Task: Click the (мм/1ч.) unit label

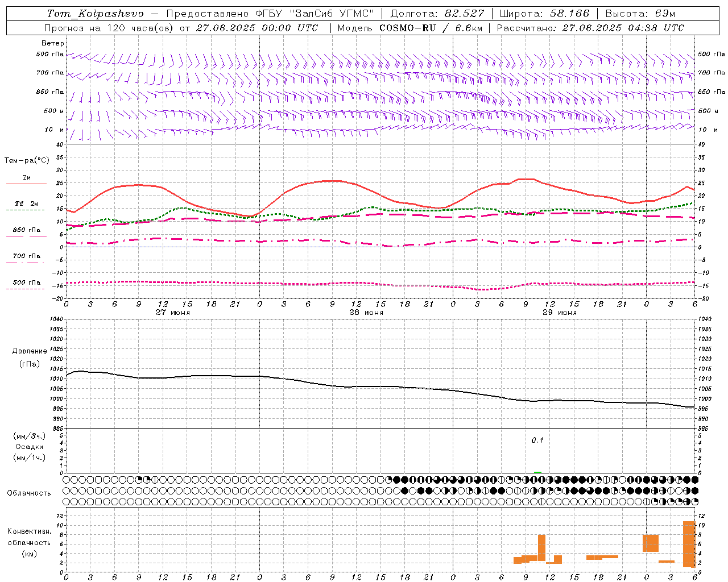Action: (30, 458)
